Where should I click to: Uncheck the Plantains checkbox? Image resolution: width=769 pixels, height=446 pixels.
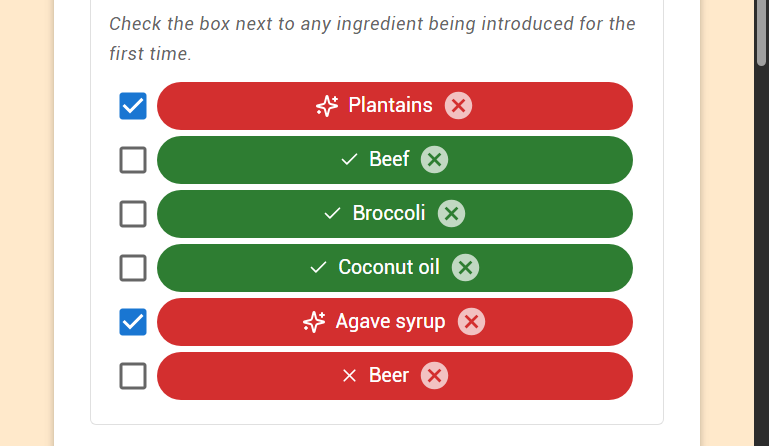133,106
